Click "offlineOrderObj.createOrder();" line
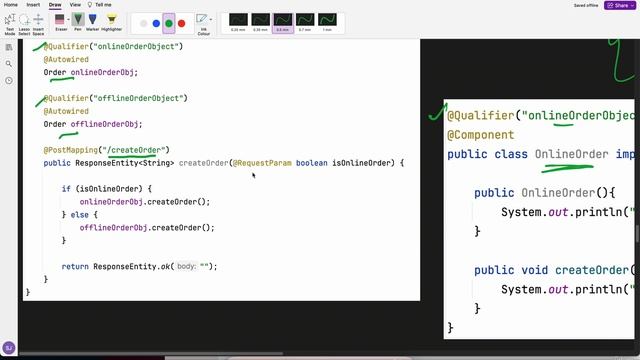Image resolution: width=640 pixels, height=360 pixels. tap(147, 228)
